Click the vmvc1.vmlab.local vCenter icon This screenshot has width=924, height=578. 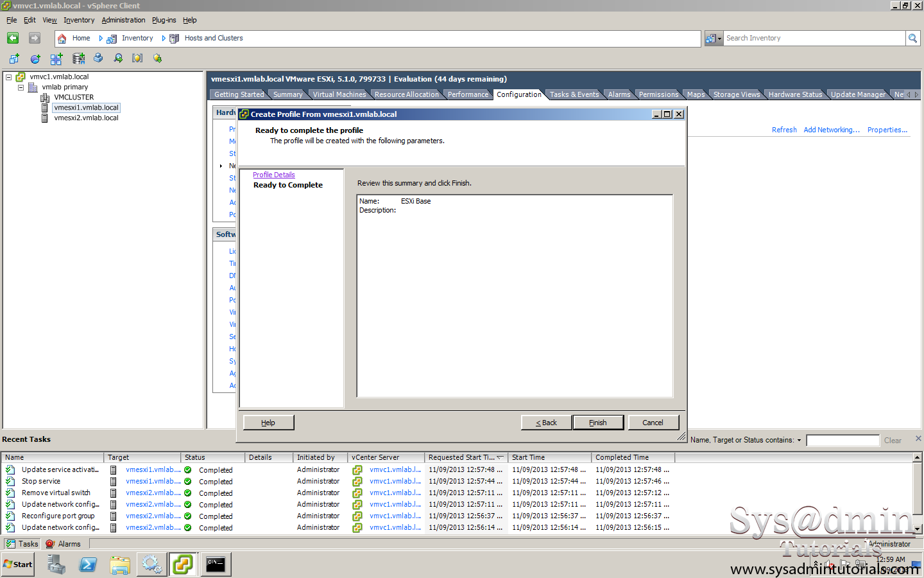21,77
